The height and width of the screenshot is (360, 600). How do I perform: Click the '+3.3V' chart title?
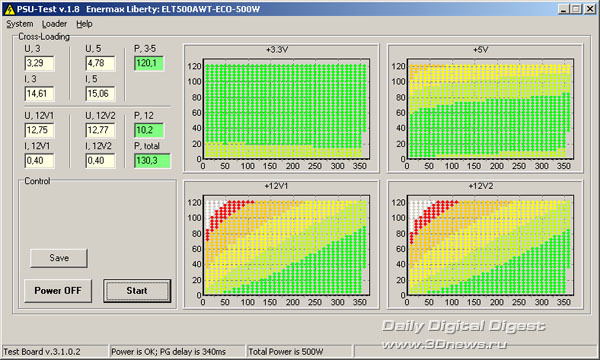click(277, 50)
